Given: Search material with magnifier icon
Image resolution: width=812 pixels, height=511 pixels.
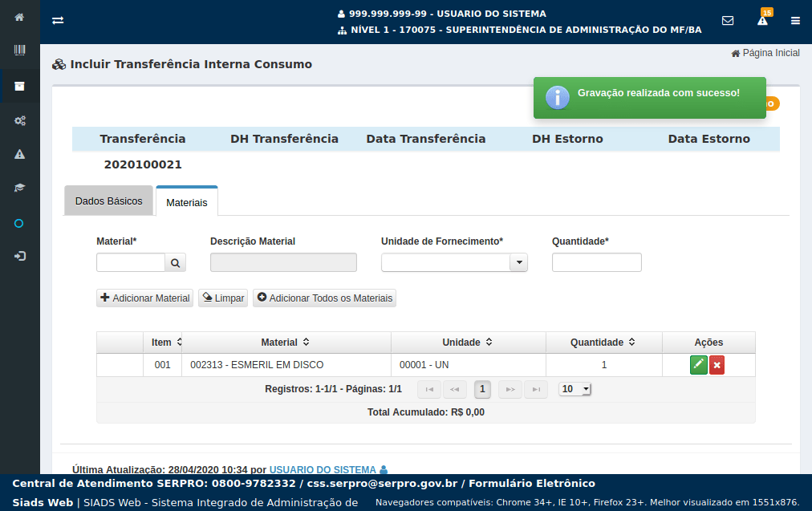Looking at the screenshot, I should click(176, 262).
